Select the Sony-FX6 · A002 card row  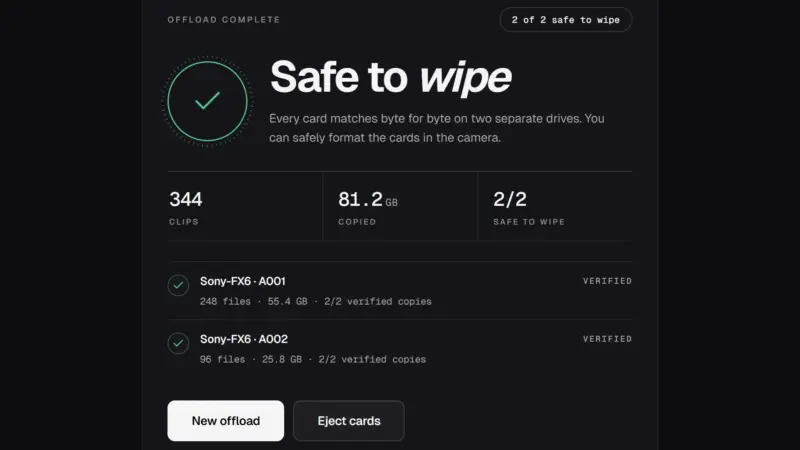click(399, 349)
